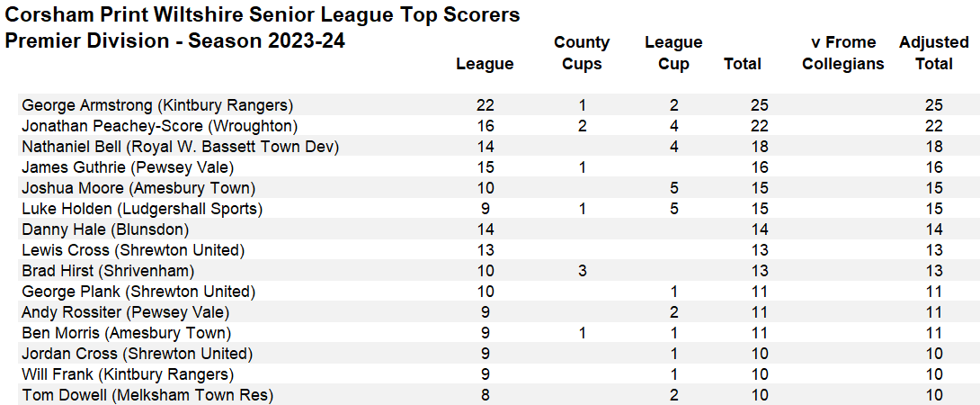Click the Top Scorers page title
Viewport: 980px width, 405px height.
(263, 15)
